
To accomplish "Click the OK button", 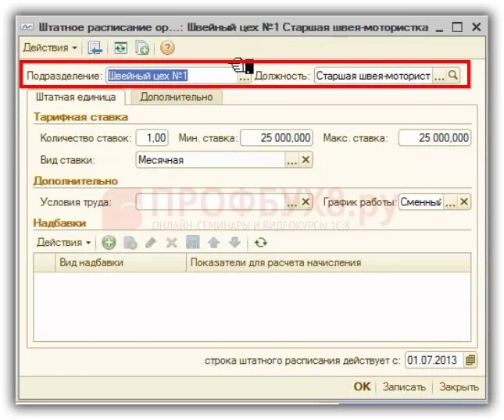I will (362, 386).
